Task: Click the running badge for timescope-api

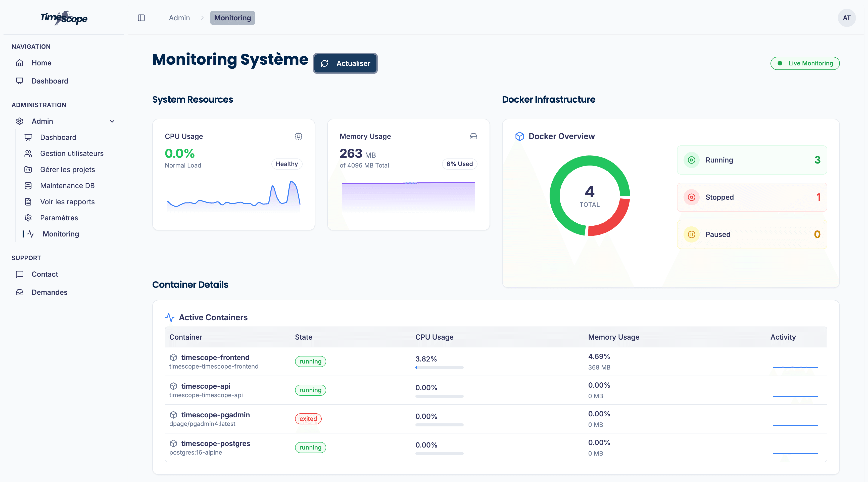Action: pos(310,390)
